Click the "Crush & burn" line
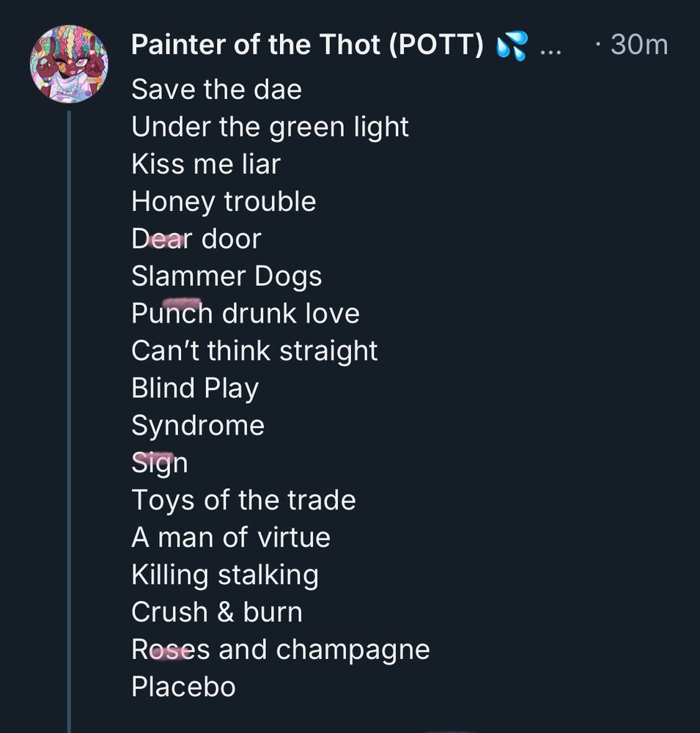This screenshot has height=733, width=700. 217,613
